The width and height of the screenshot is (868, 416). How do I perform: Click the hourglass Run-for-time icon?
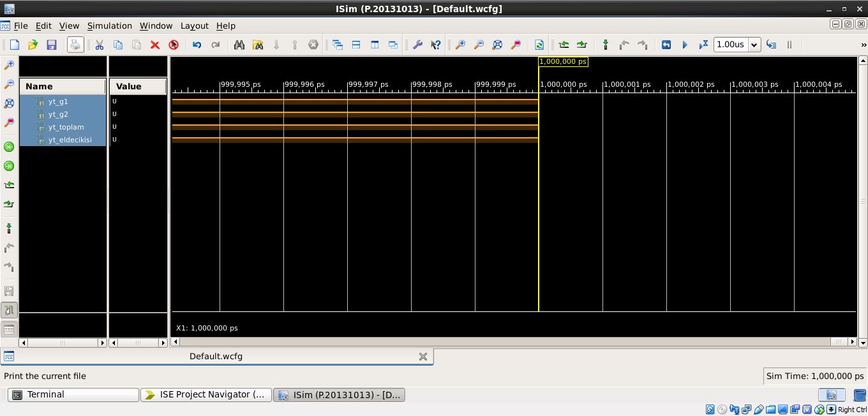coord(703,45)
